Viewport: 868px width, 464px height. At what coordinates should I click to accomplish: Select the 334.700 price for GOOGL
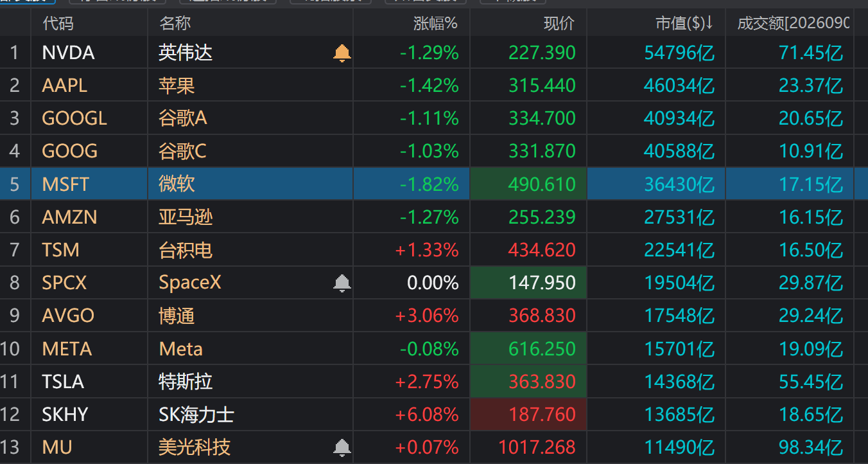[542, 118]
